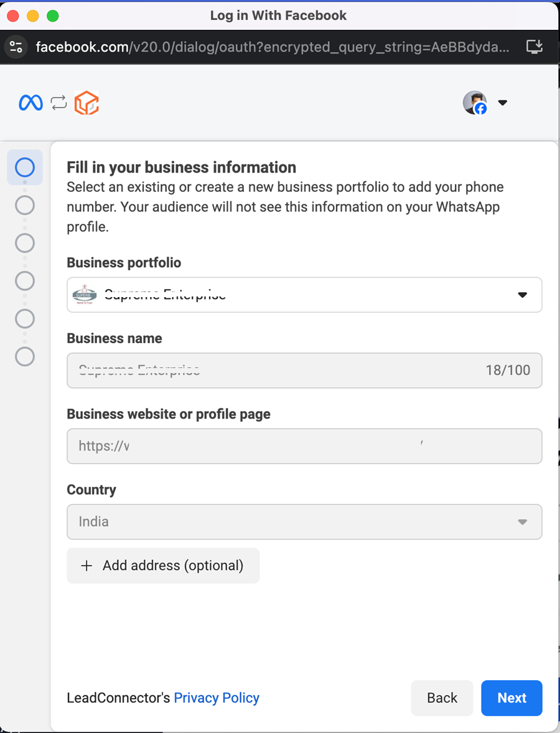
Task: Click the install app icon in address bar
Action: (x=534, y=47)
